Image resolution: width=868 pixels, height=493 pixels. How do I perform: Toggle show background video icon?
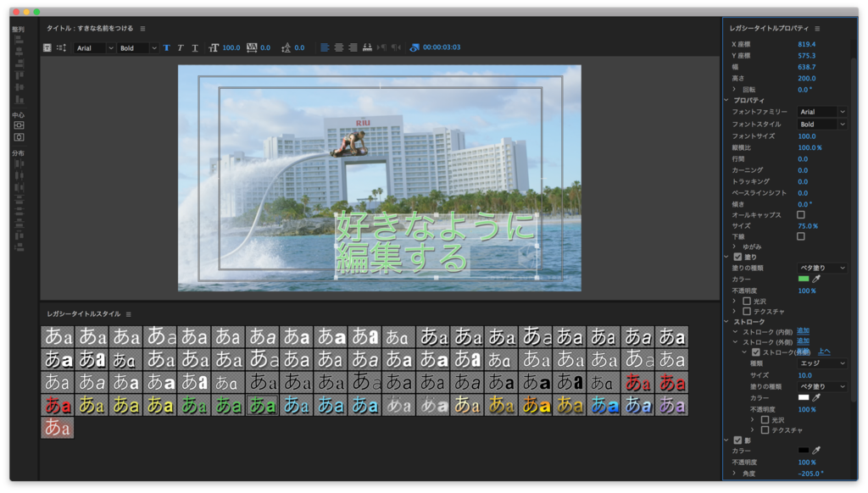tap(414, 47)
